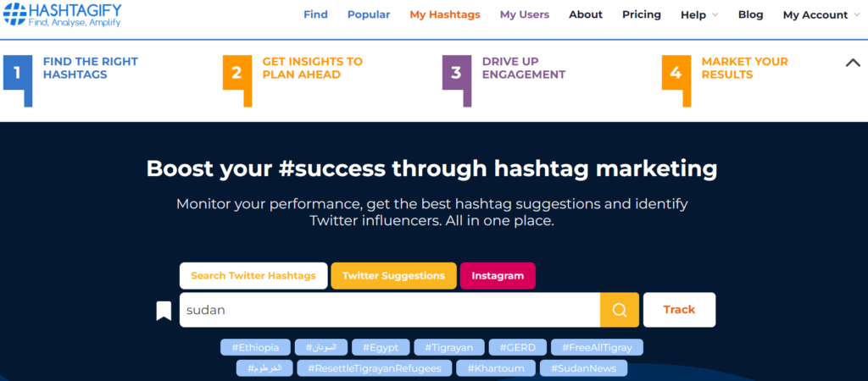Click the bookmark icon beside search field
Viewport: 868px width, 381px height.
(164, 311)
